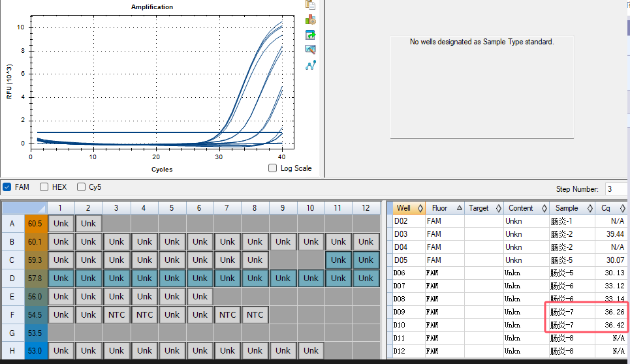
Task: Select highlighted well D9 Unk
Action: [283, 278]
